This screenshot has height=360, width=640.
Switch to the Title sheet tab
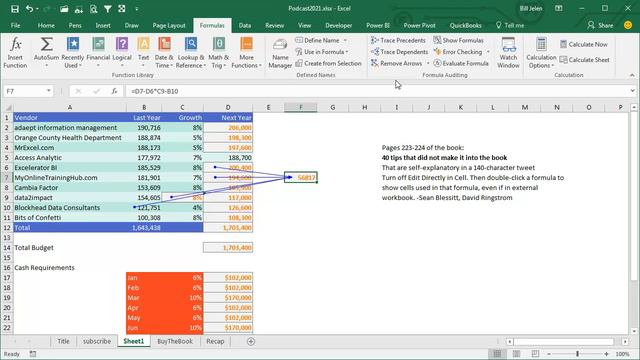pyautogui.click(x=63, y=341)
